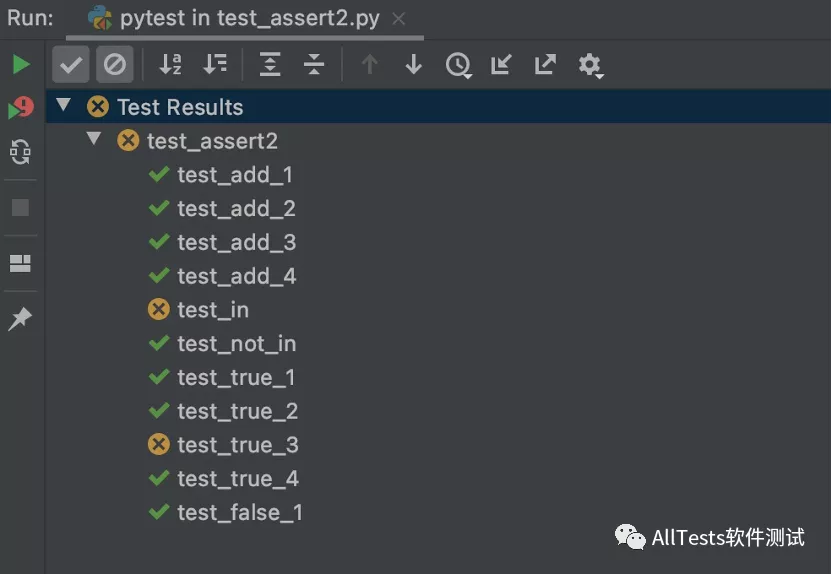This screenshot has width=832, height=574.
Task: Toggle show passed tests
Action: pyautogui.click(x=70, y=65)
